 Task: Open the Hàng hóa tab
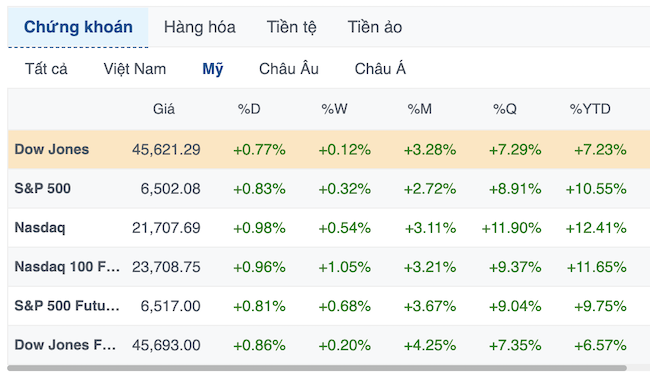(199, 27)
